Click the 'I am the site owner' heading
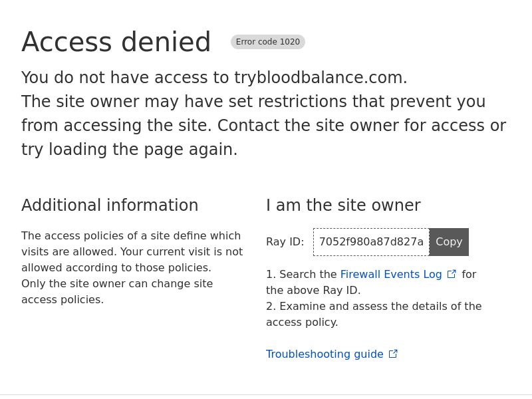The height and width of the screenshot is (399, 532). pos(343,205)
